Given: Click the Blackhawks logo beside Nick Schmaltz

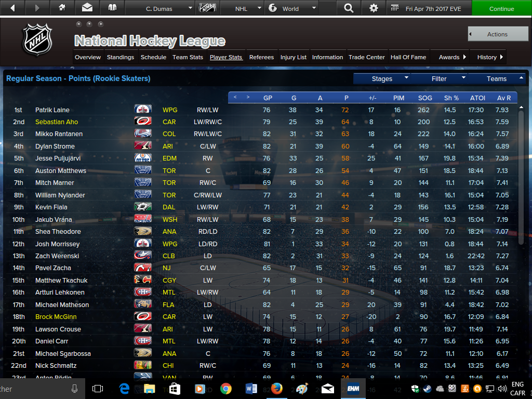Looking at the screenshot, I should [x=143, y=365].
